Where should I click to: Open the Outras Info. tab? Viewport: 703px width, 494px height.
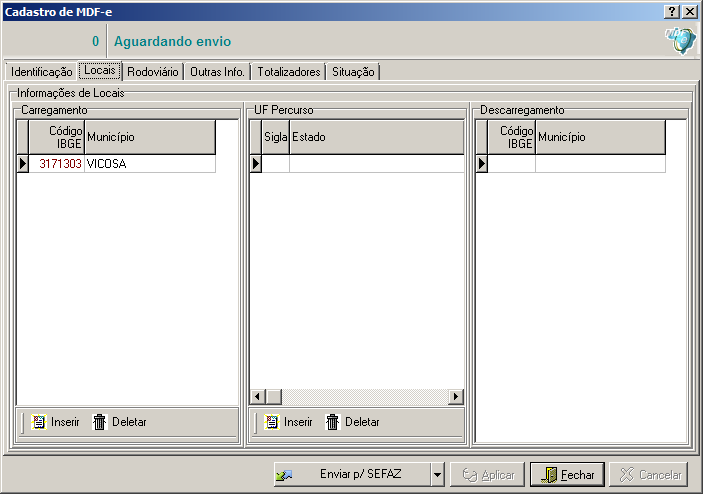tap(217, 72)
